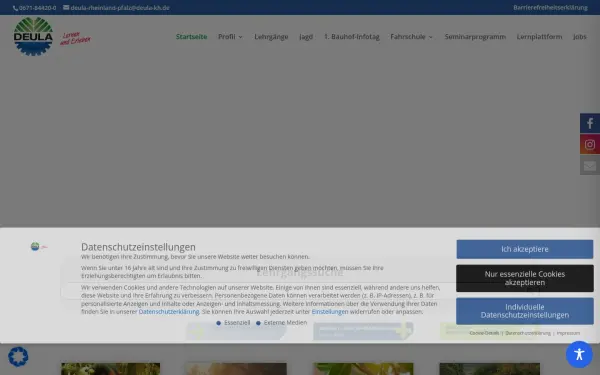Open the Cookie-Details footer link

pyautogui.click(x=484, y=333)
